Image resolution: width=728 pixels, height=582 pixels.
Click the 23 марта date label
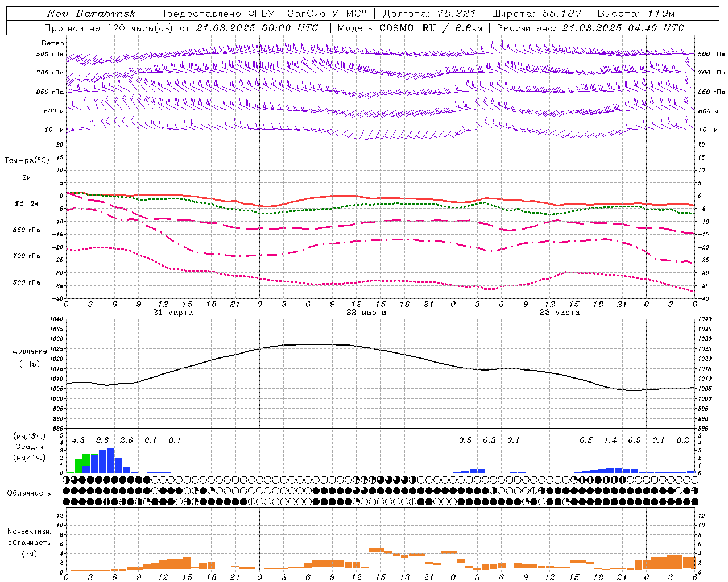560,313
